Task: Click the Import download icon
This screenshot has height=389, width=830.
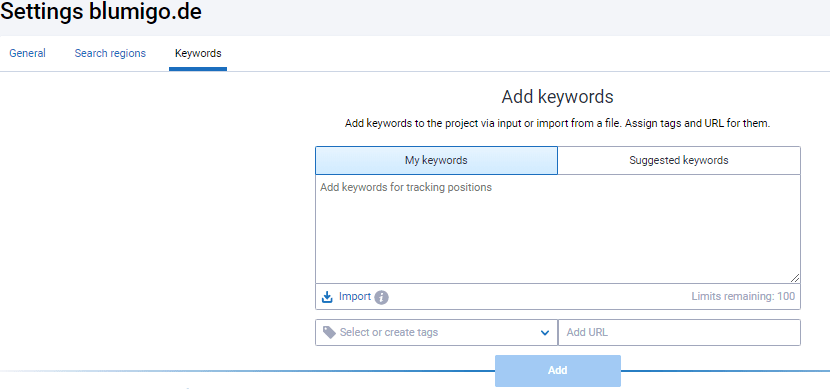Action: point(327,297)
